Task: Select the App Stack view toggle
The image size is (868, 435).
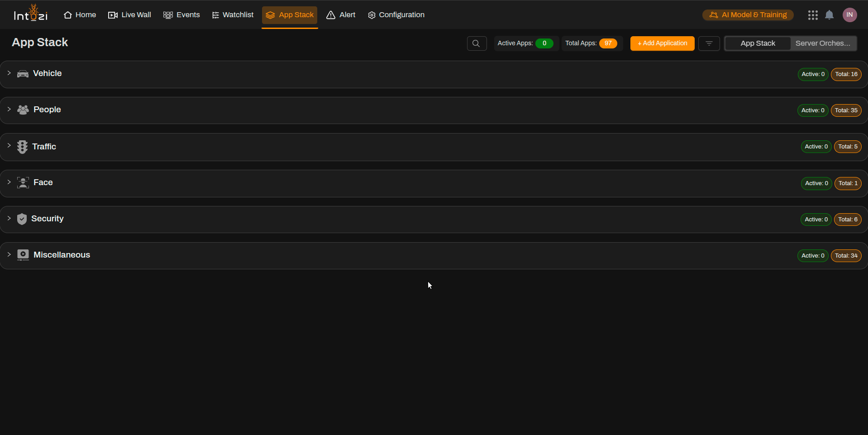Action: pyautogui.click(x=758, y=43)
